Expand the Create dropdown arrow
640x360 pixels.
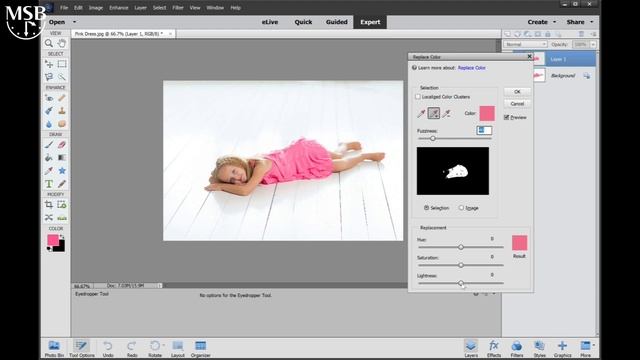554,22
